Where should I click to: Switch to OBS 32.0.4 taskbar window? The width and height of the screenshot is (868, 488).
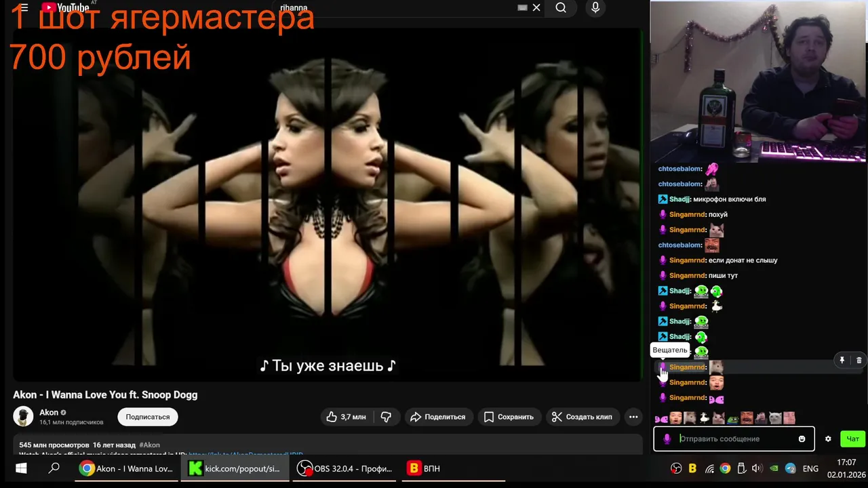(345, 468)
